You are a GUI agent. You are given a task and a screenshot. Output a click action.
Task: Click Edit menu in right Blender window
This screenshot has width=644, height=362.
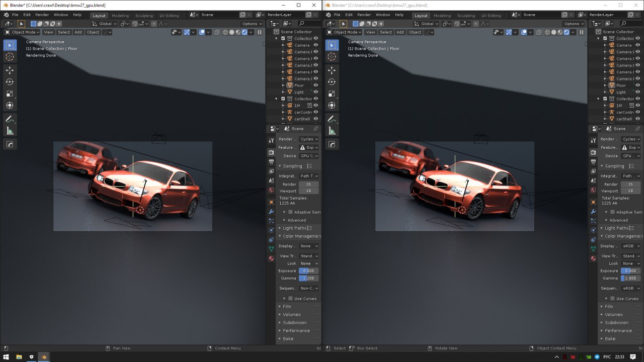coord(349,15)
